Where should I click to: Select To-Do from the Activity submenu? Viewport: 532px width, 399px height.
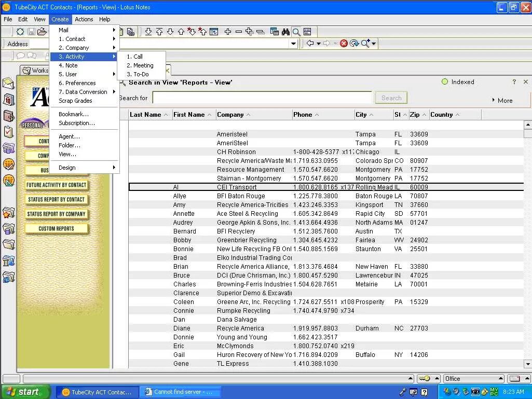click(x=142, y=74)
